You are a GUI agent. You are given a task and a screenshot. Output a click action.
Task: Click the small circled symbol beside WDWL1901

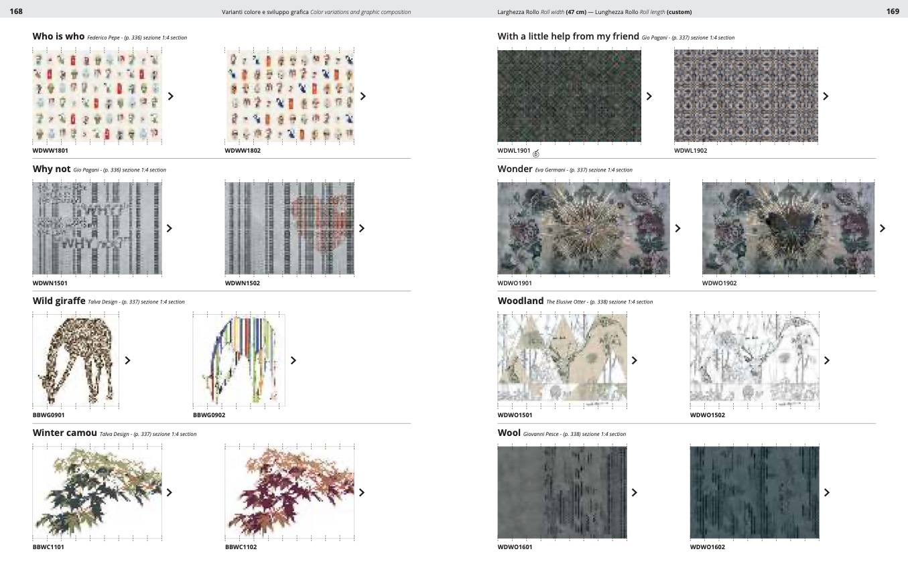click(536, 154)
